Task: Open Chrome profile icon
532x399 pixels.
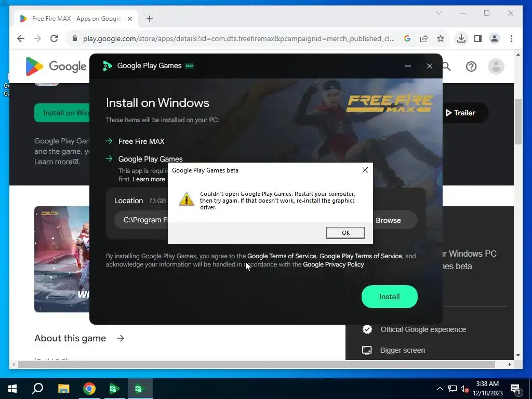Action: coord(495,38)
